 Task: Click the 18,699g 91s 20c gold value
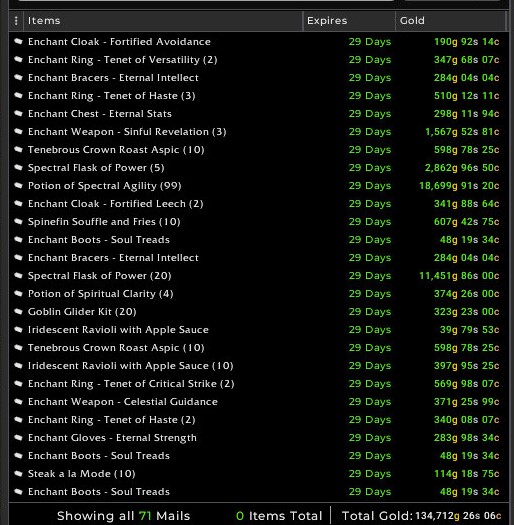point(459,185)
